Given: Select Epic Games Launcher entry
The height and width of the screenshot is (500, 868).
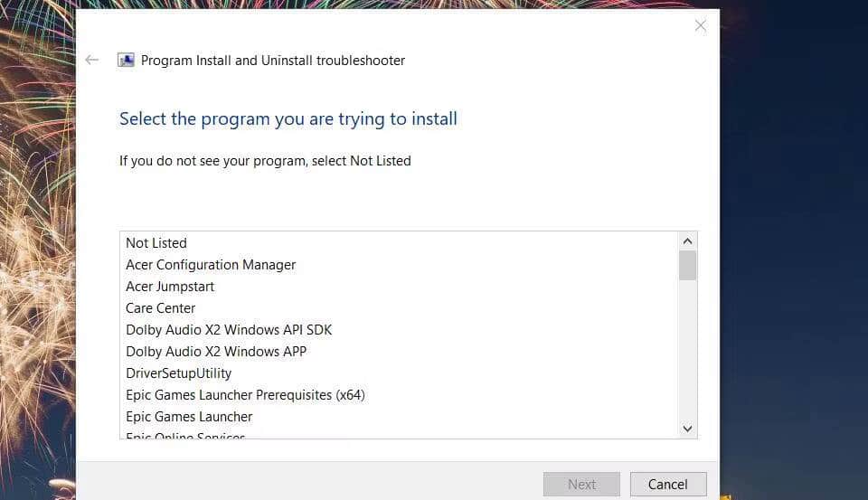Looking at the screenshot, I should click(189, 417).
